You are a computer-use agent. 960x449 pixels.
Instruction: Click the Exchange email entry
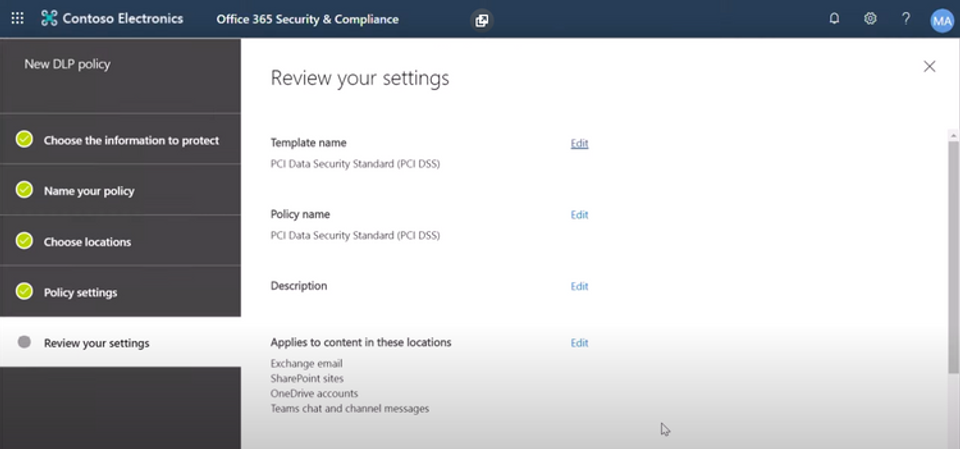[307, 364]
